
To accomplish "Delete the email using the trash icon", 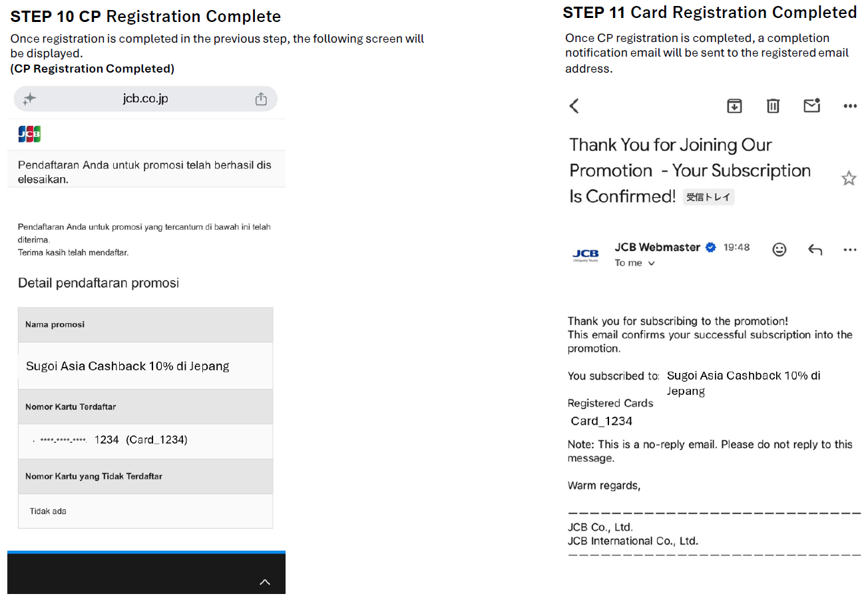I will pyautogui.click(x=773, y=105).
